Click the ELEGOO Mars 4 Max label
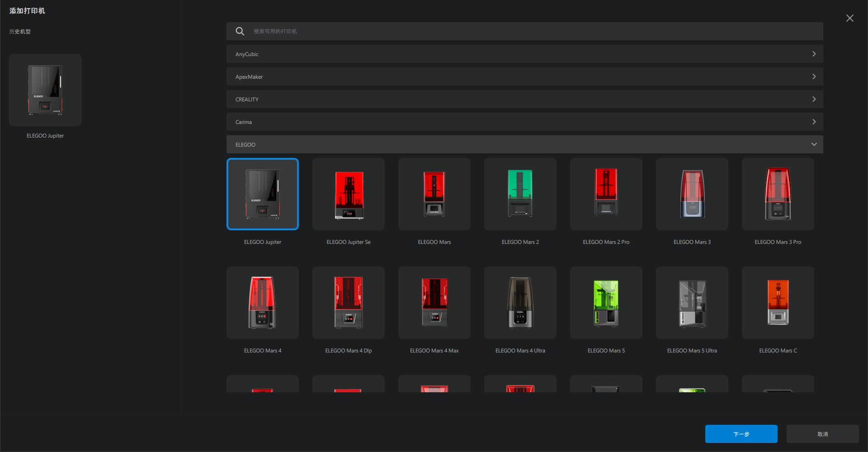This screenshot has width=868, height=452. pyautogui.click(x=434, y=351)
